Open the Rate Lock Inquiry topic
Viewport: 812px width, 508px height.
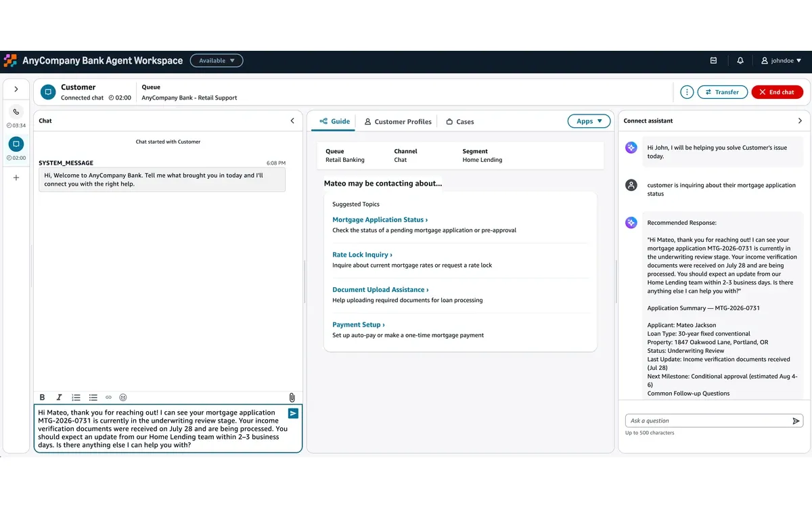tap(362, 255)
